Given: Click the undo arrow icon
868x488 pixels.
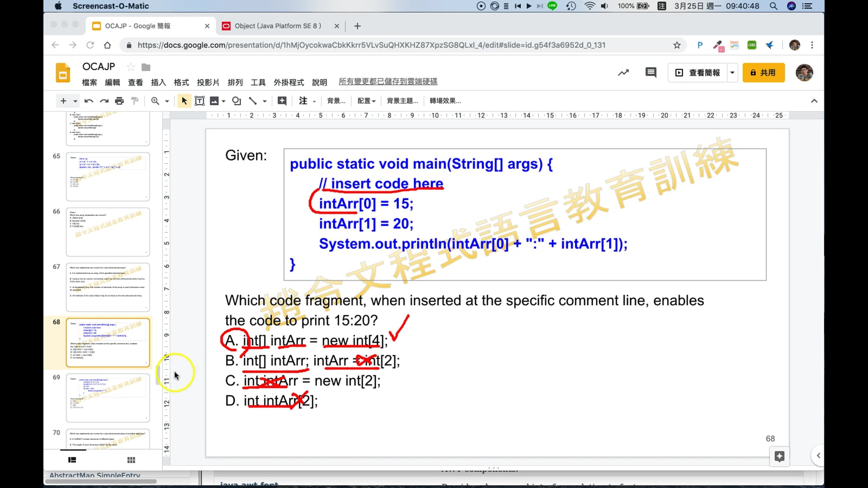Looking at the screenshot, I should coord(89,101).
